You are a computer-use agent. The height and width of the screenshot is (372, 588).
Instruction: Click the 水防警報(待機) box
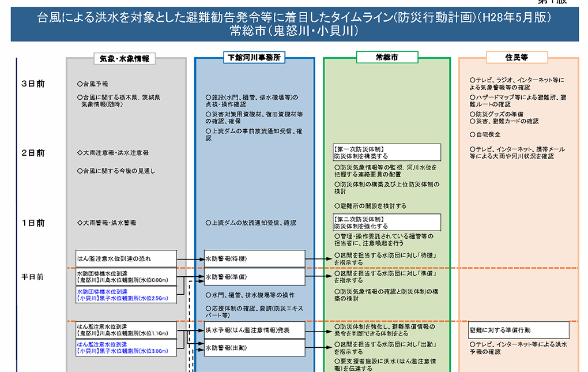tap(254, 258)
